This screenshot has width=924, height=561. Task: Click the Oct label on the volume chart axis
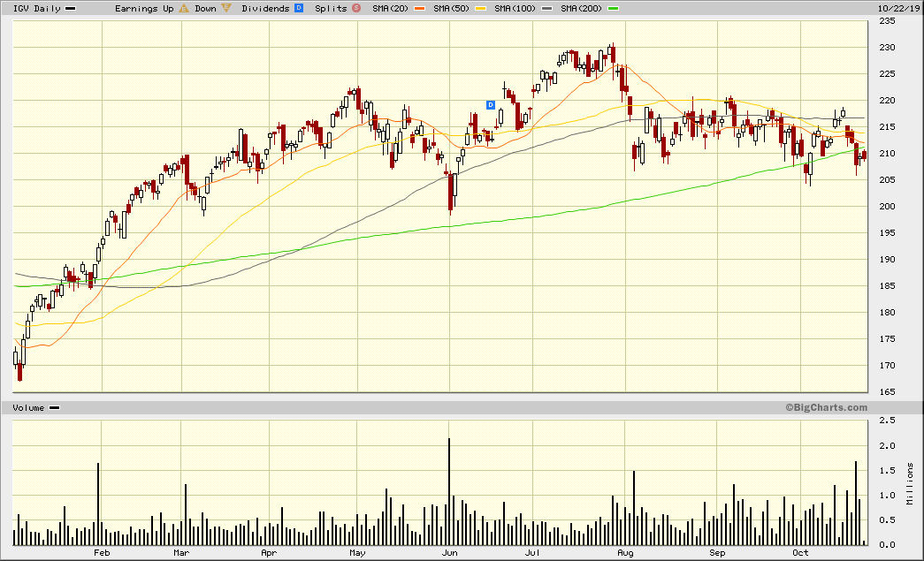click(800, 553)
